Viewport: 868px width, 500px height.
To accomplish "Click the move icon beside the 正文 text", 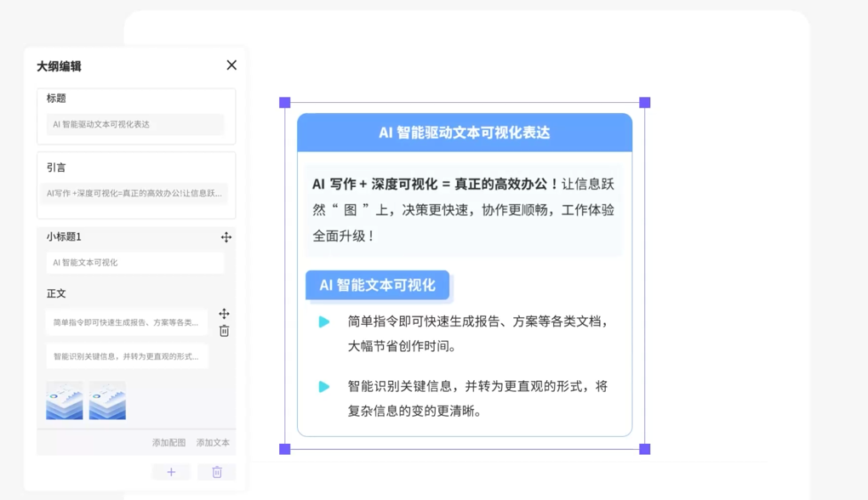I will tap(224, 314).
